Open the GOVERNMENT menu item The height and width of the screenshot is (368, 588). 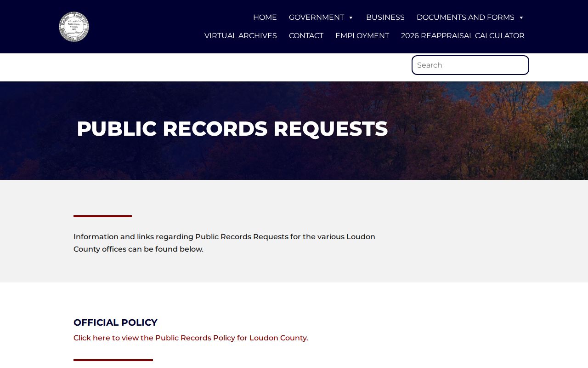[317, 17]
